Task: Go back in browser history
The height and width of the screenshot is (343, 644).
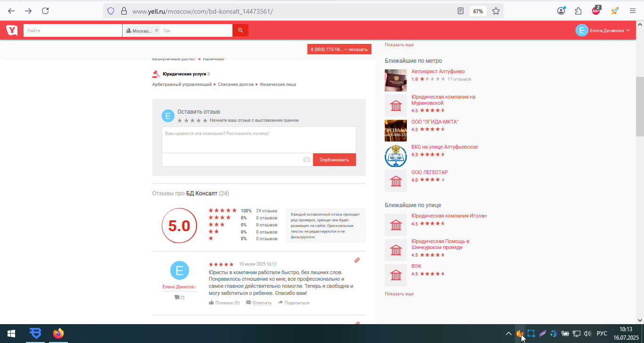Action: coord(11,11)
